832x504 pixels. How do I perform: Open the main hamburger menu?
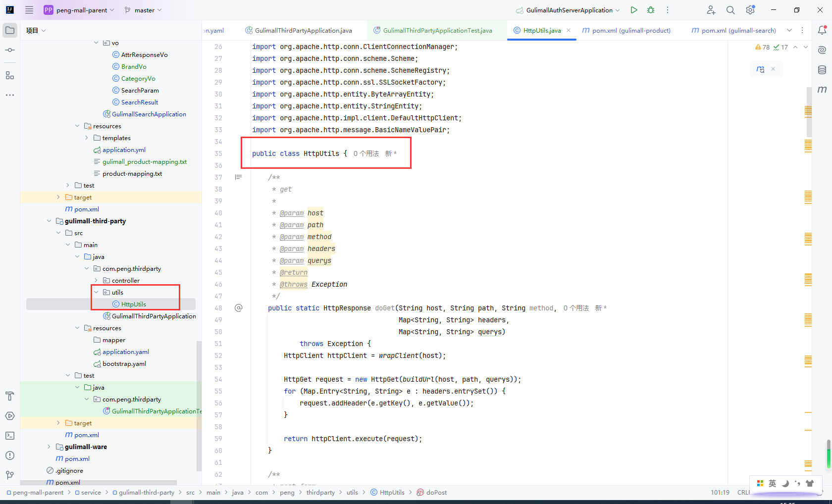[x=29, y=10]
